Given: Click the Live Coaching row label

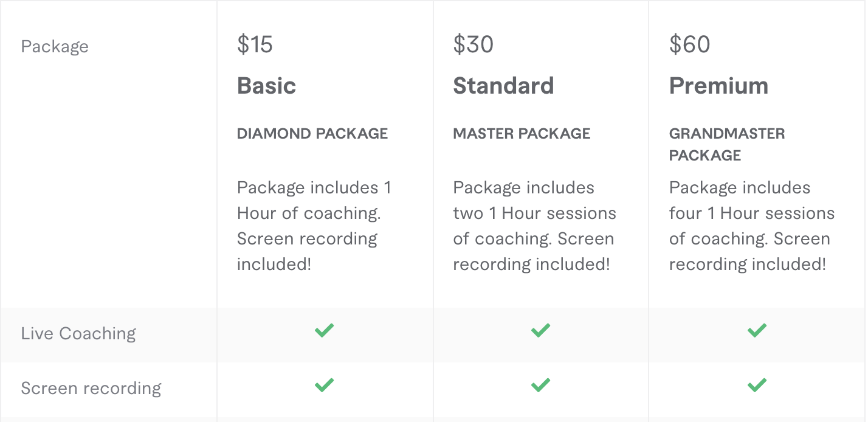Looking at the screenshot, I should click(78, 334).
